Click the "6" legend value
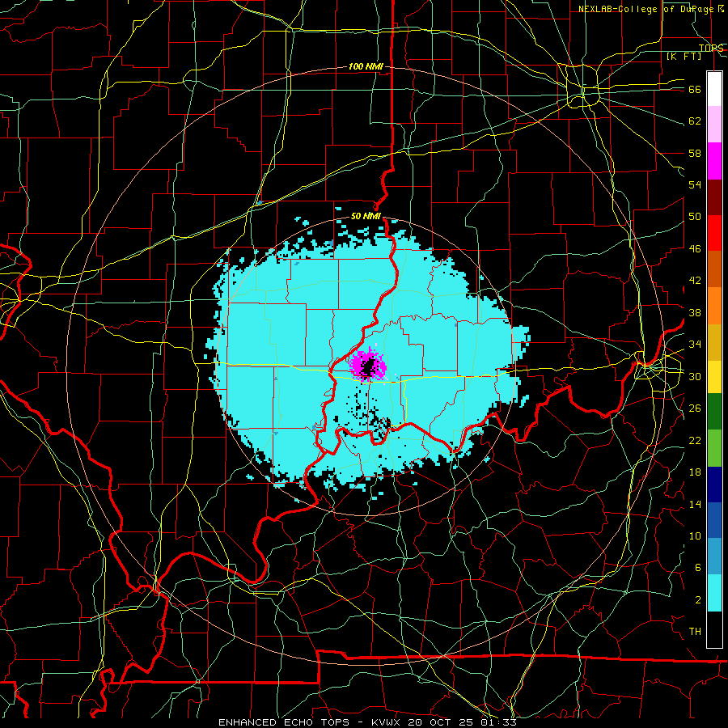 coord(698,568)
